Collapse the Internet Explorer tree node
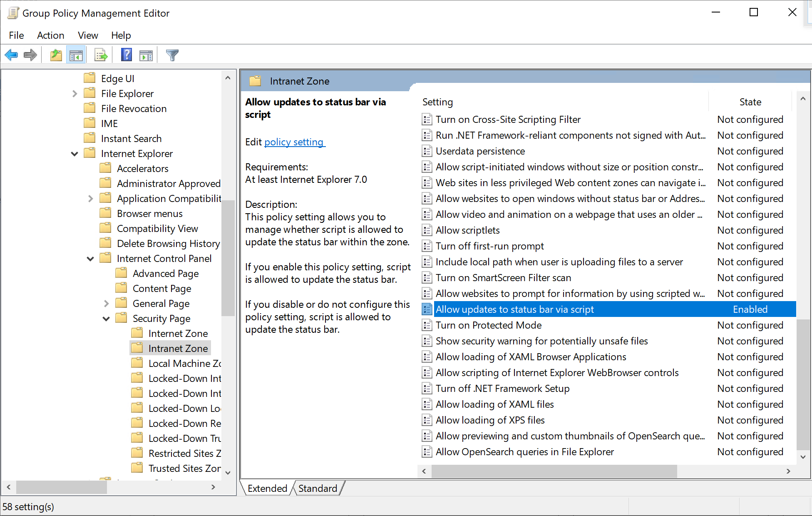The width and height of the screenshot is (812, 516). [74, 154]
